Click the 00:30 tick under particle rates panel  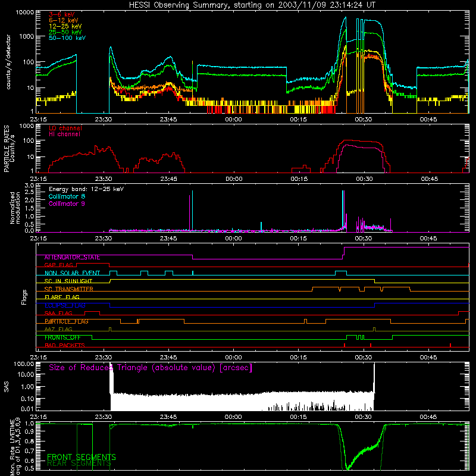tap(364, 179)
